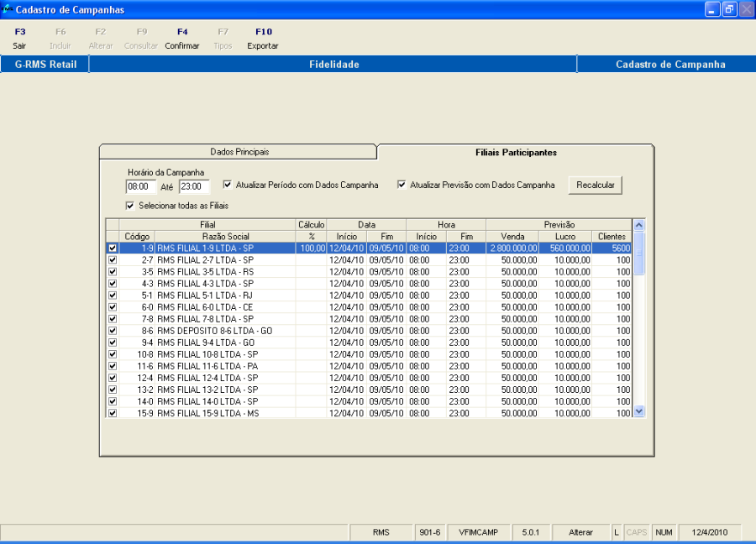Select the Filiais Participantes tab
Screen dimensions: 756x544
coord(516,152)
